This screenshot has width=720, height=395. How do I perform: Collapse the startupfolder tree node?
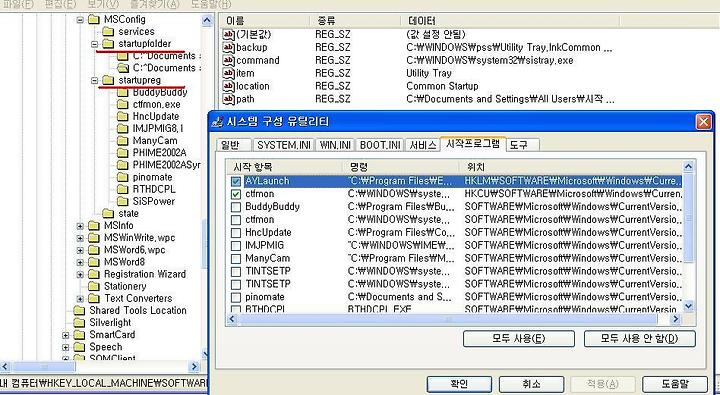[x=95, y=44]
